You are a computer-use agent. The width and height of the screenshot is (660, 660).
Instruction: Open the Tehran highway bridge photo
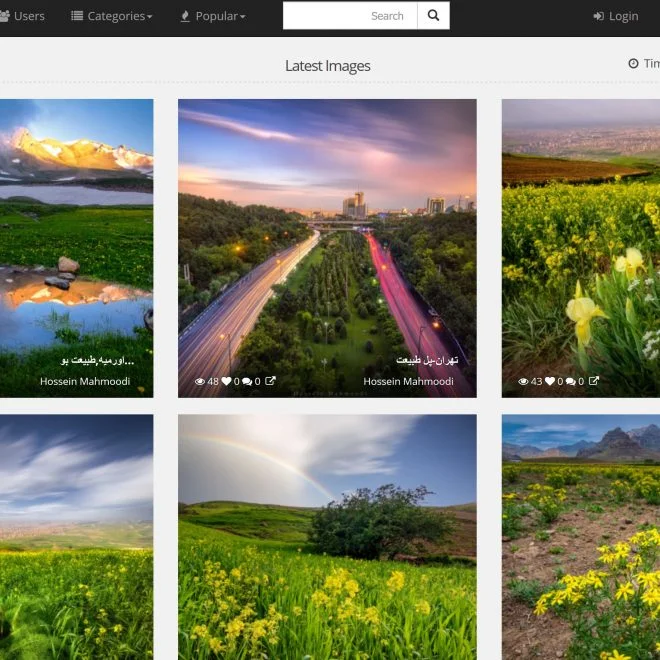[327, 248]
